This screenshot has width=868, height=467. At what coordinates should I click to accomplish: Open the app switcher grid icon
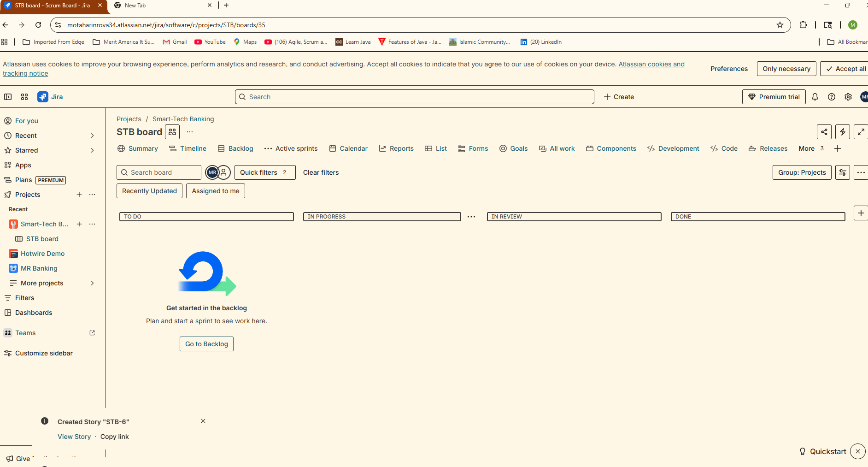click(x=24, y=97)
